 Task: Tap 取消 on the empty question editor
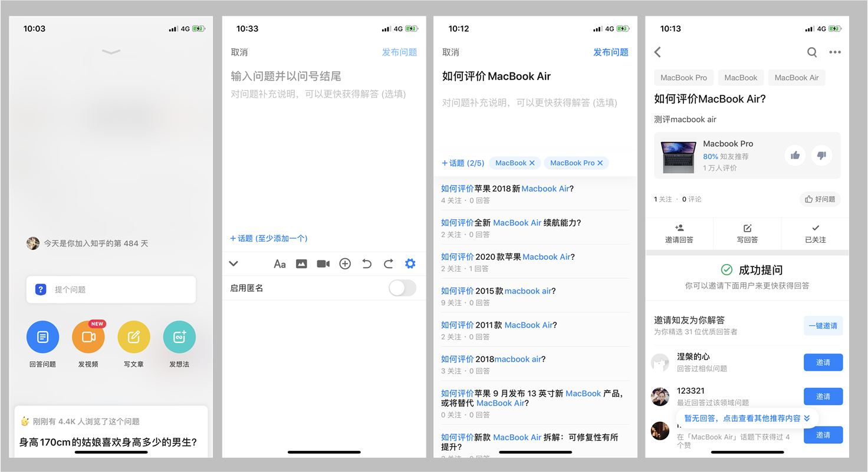239,52
